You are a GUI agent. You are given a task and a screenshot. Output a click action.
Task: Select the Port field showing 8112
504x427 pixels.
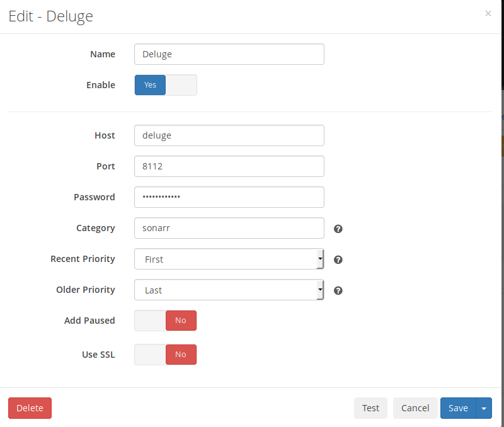229,166
